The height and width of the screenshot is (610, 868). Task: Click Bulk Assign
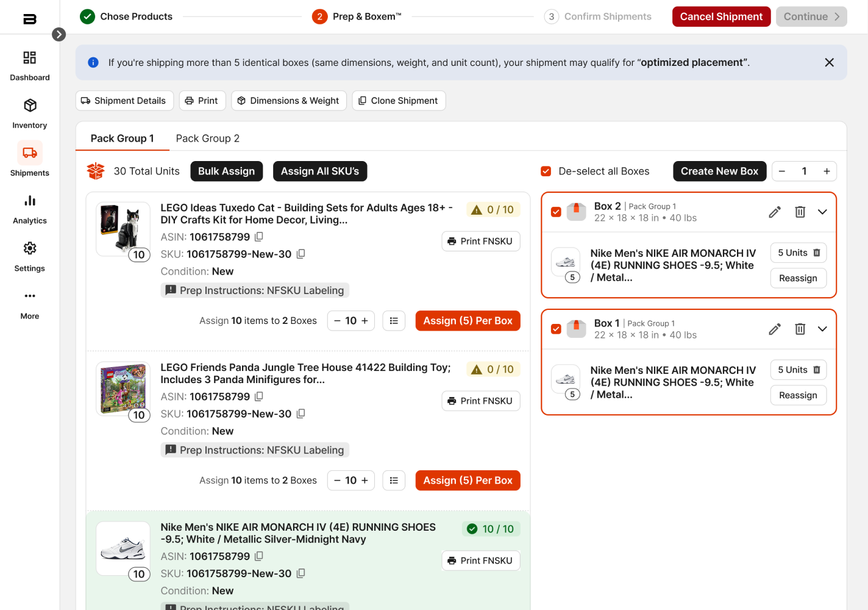coord(227,171)
